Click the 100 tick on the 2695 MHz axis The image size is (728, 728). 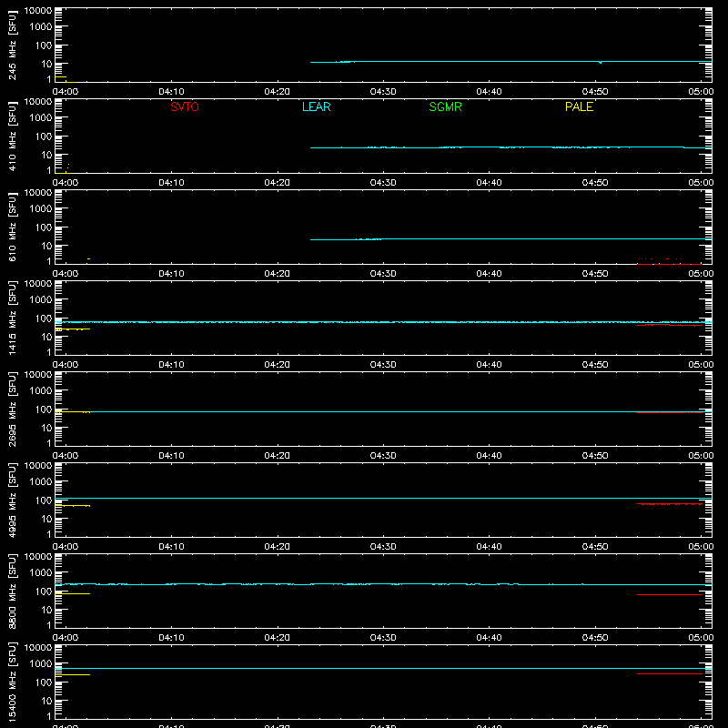pyautogui.click(x=44, y=409)
